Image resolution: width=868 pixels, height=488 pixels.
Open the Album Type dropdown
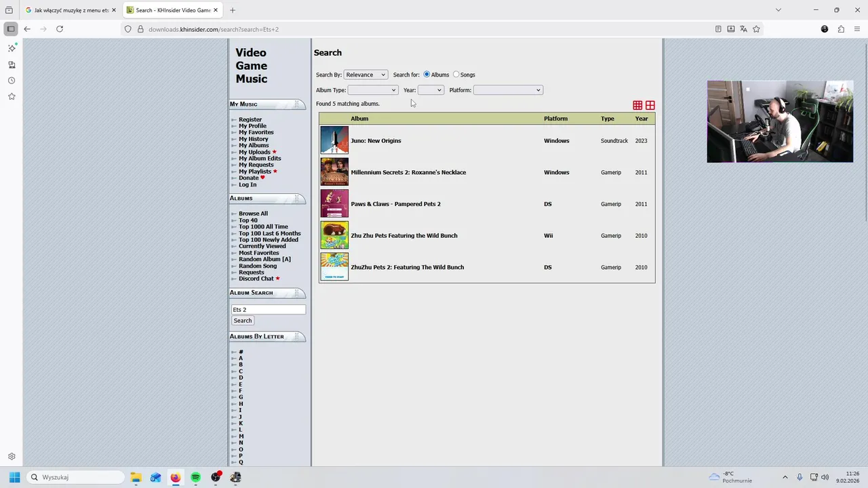click(372, 90)
